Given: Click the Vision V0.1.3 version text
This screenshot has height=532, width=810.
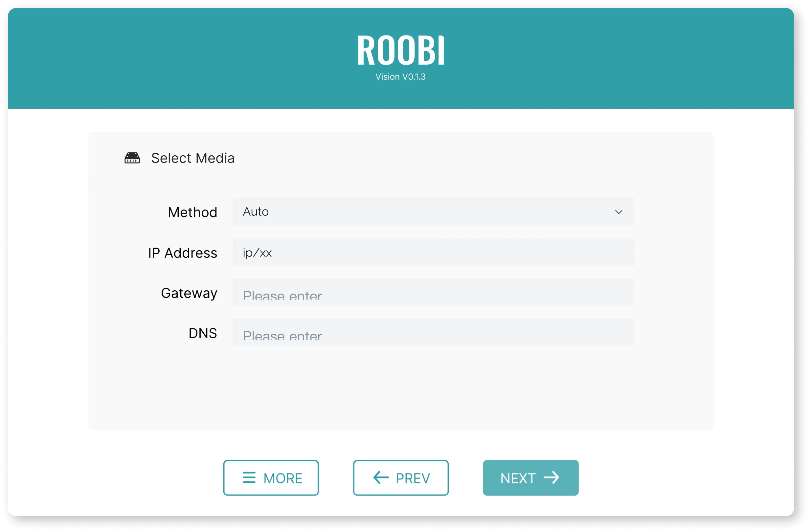Looking at the screenshot, I should pos(401,77).
